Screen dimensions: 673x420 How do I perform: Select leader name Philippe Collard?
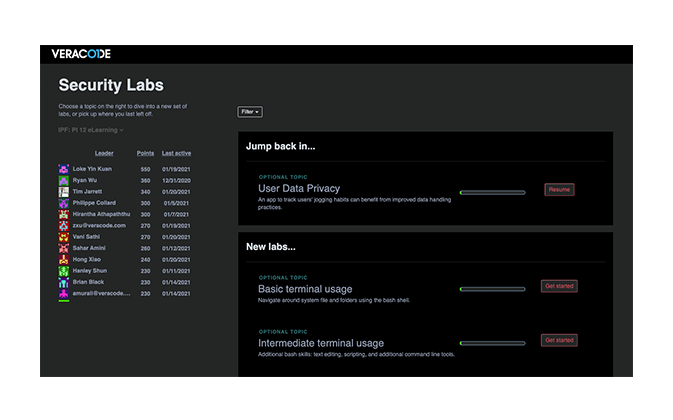coord(94,203)
